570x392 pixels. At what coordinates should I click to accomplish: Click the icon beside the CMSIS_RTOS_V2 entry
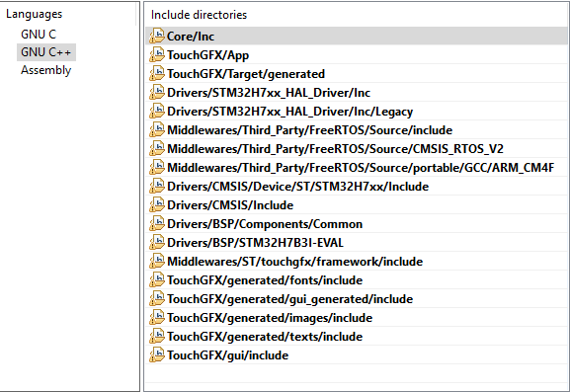tap(157, 148)
